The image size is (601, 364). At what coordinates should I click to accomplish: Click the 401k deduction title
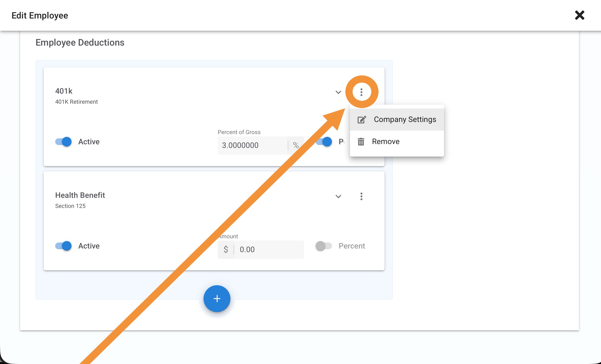click(x=64, y=91)
